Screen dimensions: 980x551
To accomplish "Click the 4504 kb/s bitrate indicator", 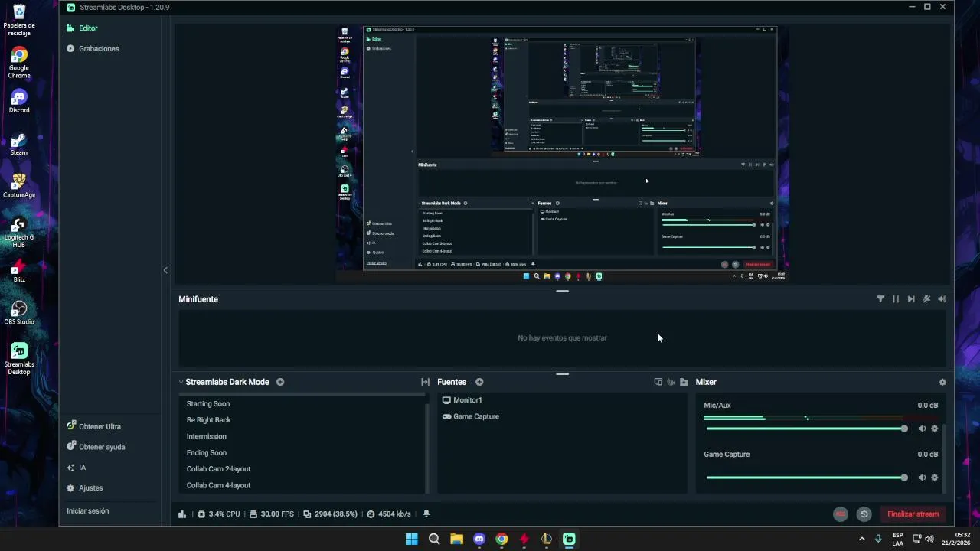I will click(x=389, y=514).
